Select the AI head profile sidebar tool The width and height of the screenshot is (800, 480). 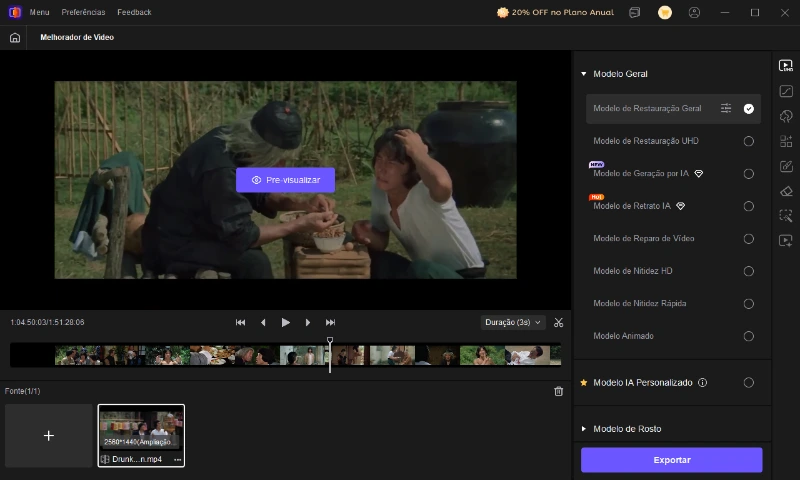click(x=786, y=116)
